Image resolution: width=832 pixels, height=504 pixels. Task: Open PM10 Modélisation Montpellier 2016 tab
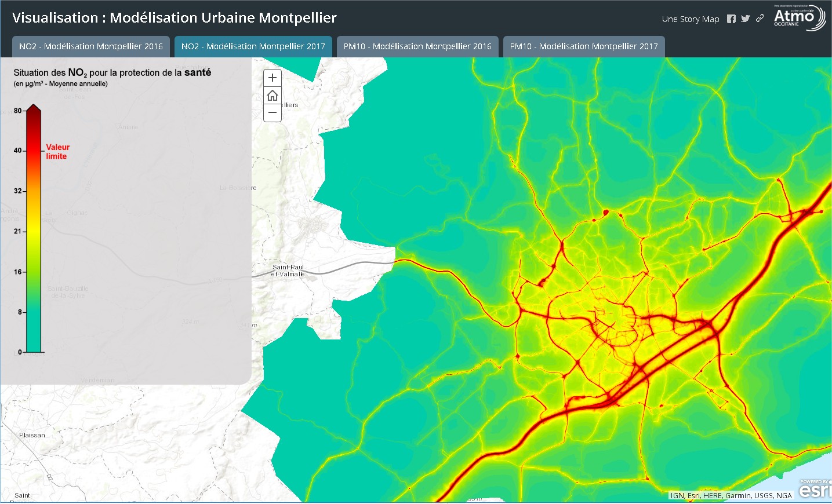[x=417, y=46]
